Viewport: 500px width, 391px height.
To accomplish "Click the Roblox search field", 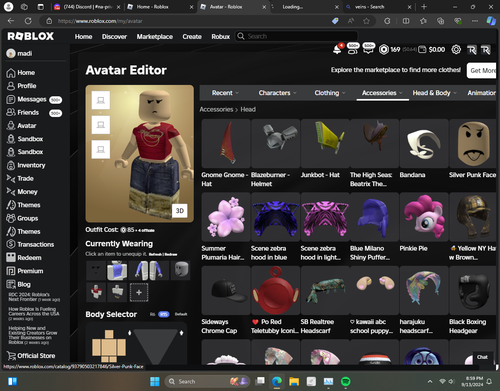I will tap(297, 36).
